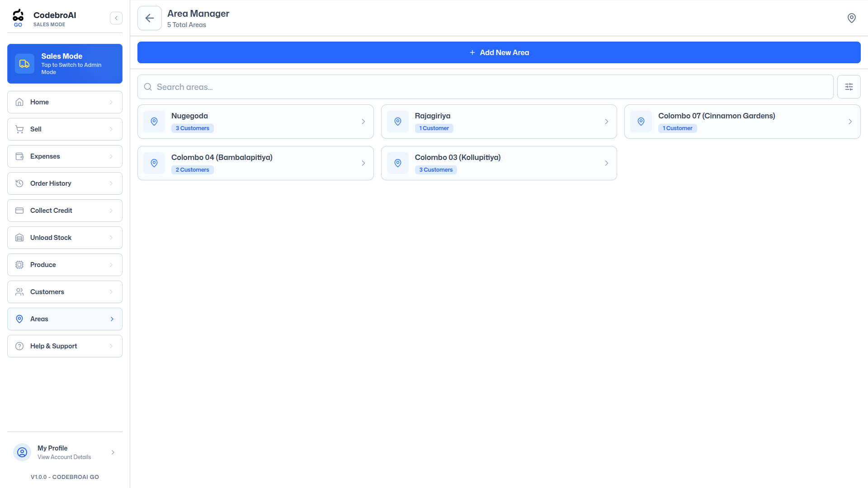Click the CodebroAI logo icon
This screenshot has width=868, height=488.
coord(18,18)
